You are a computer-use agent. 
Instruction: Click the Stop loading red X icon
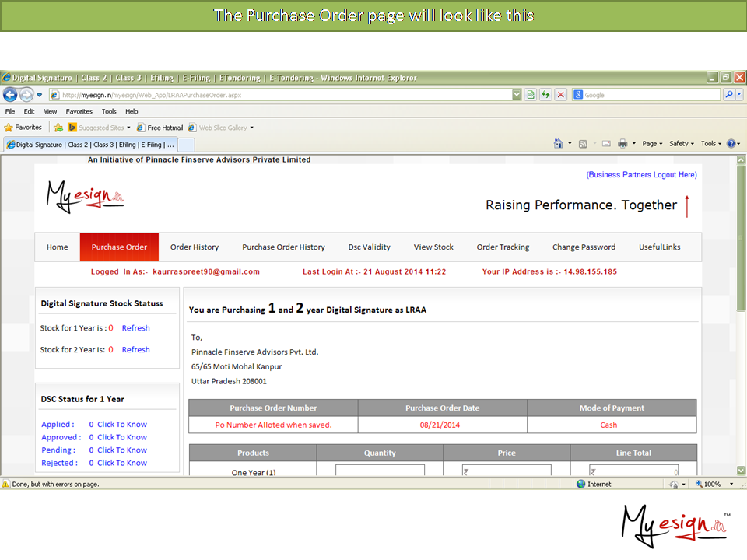(x=559, y=95)
